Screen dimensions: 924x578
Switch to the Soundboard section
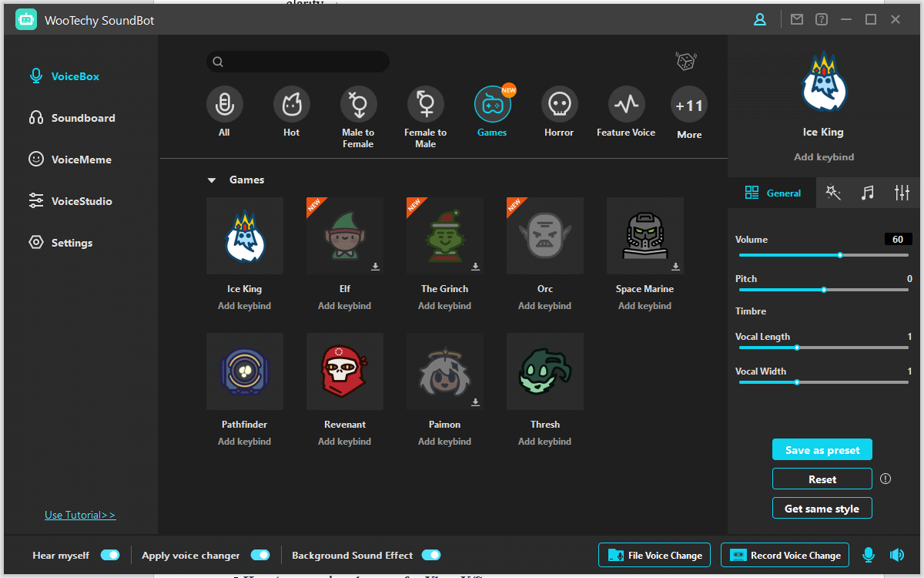click(82, 118)
